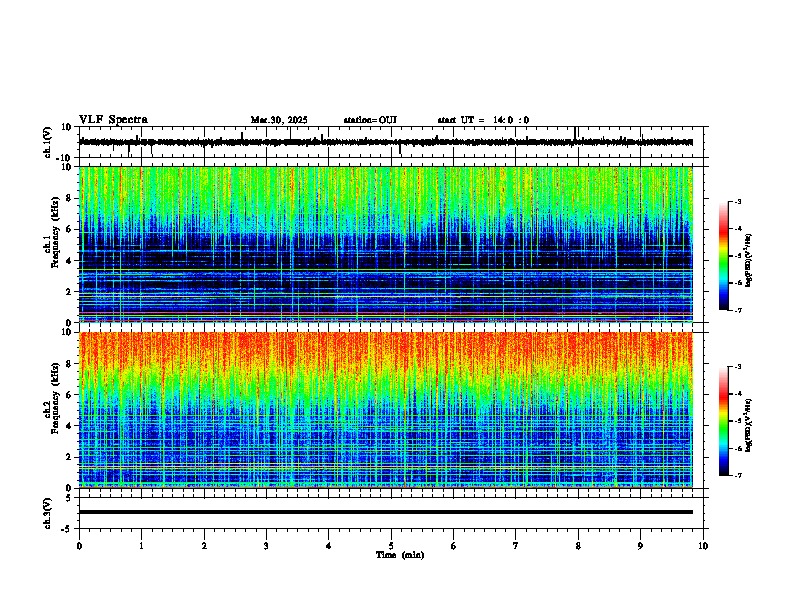792x612 pixels.
Task: Click inside the ch.1 spectrogram panel
Action: [x=386, y=244]
